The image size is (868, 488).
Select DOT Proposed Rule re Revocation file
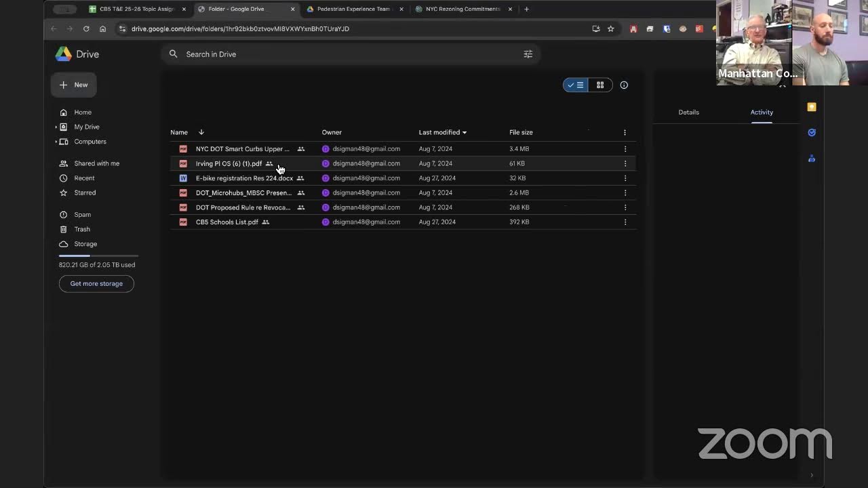403,207
